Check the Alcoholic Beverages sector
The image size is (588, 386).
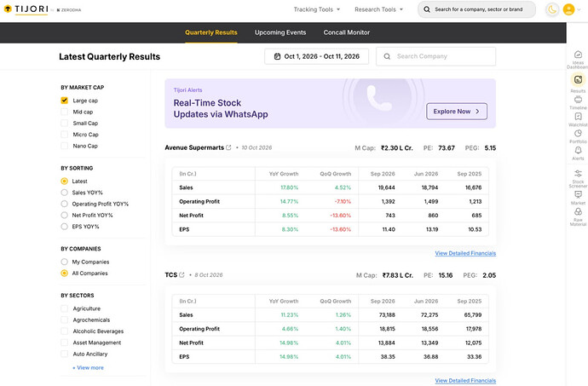pyautogui.click(x=65, y=331)
